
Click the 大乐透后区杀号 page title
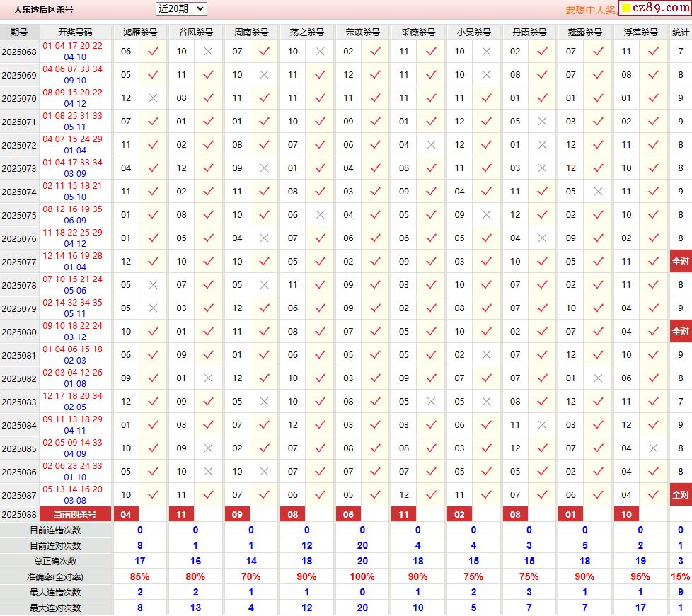[43, 10]
